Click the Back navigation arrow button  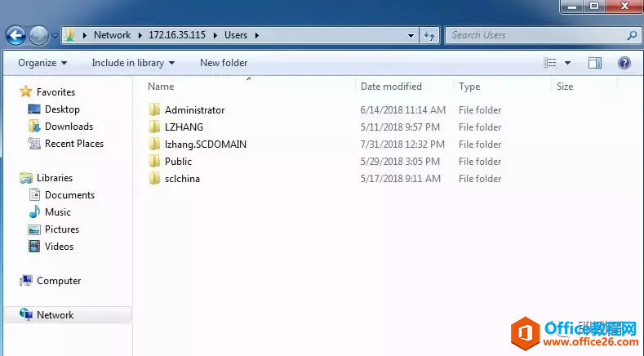click(x=16, y=35)
